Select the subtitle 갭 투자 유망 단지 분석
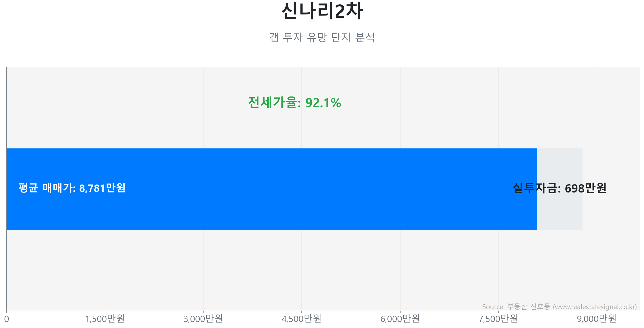 click(322, 37)
